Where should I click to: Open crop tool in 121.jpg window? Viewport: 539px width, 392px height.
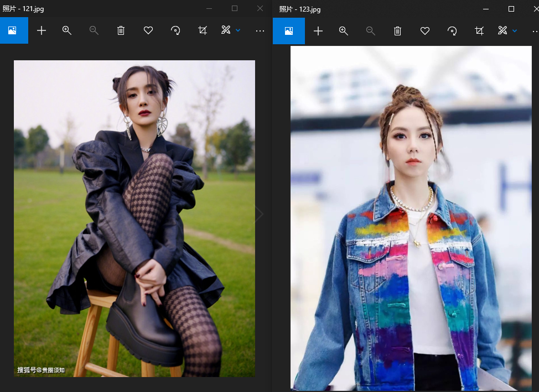tap(203, 30)
